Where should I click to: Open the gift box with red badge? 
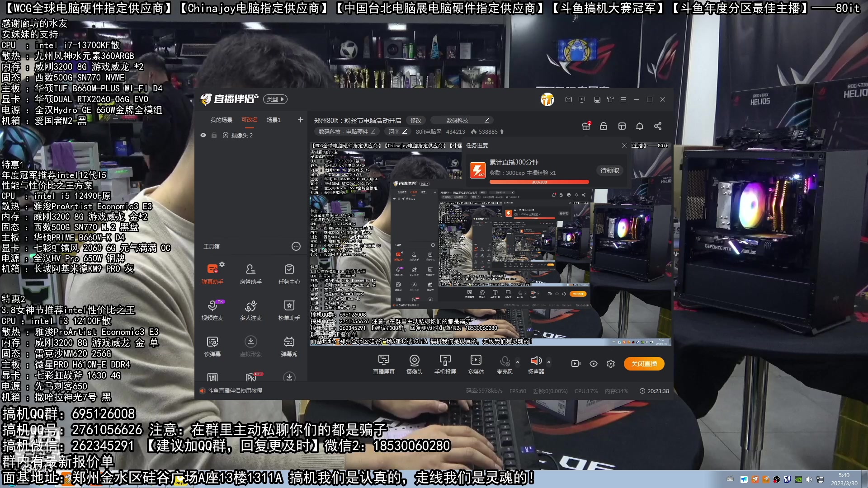point(586,126)
